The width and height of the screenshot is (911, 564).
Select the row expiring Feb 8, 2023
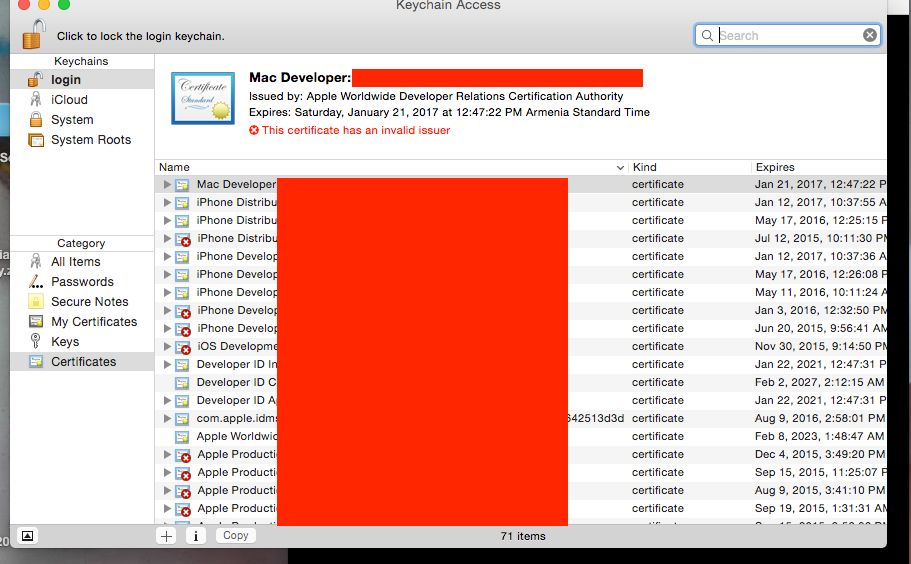(x=521, y=436)
